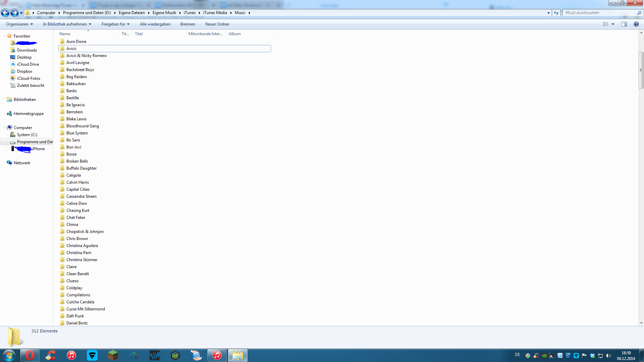Select the 'Daft Punk' folder
The image size is (644, 362).
click(75, 316)
